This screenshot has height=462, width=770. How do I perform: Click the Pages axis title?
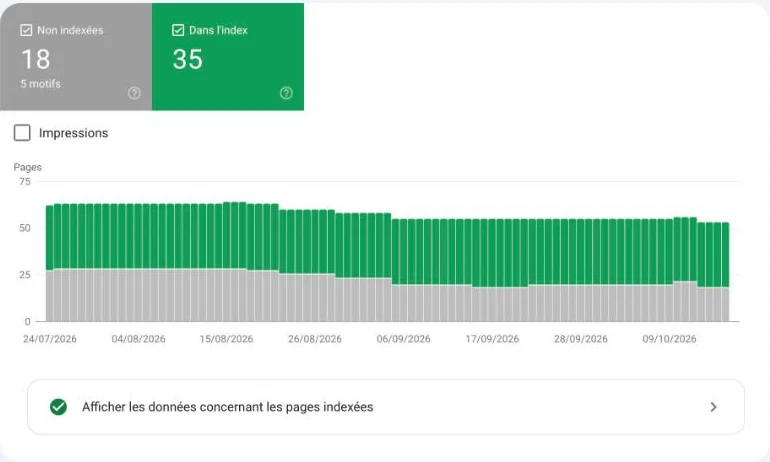[28, 167]
